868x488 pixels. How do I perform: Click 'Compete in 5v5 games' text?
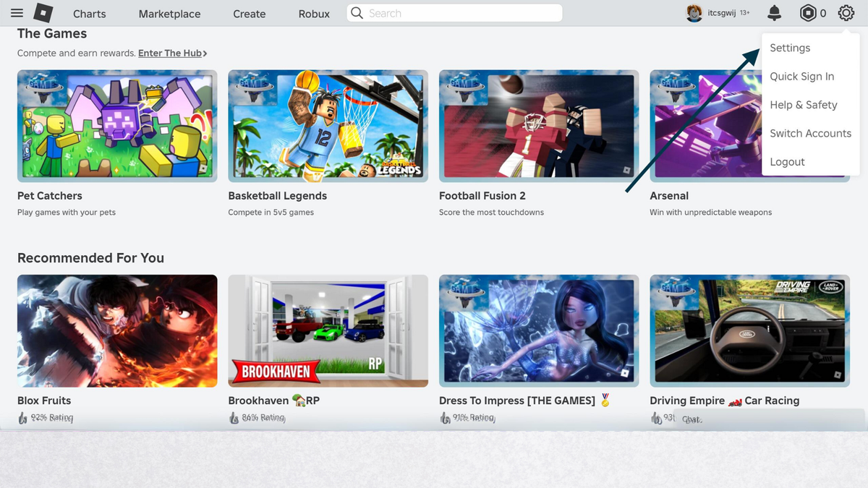[271, 213]
